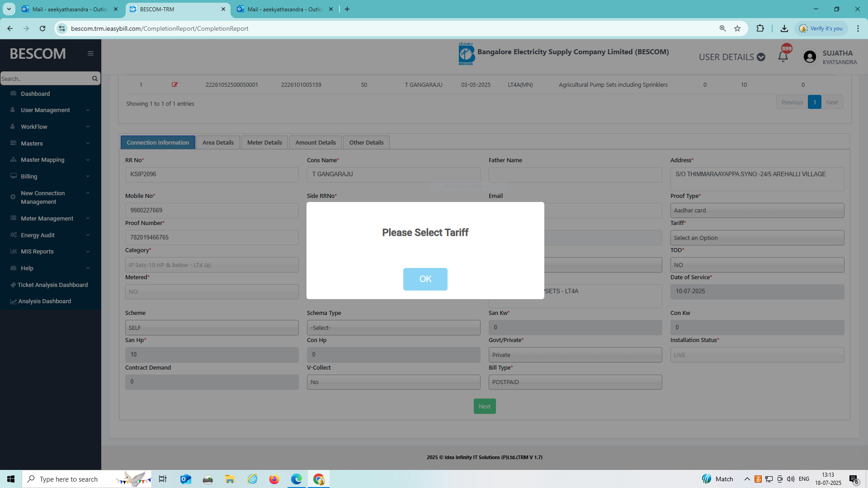Switch to the Other Details tab

(x=366, y=142)
